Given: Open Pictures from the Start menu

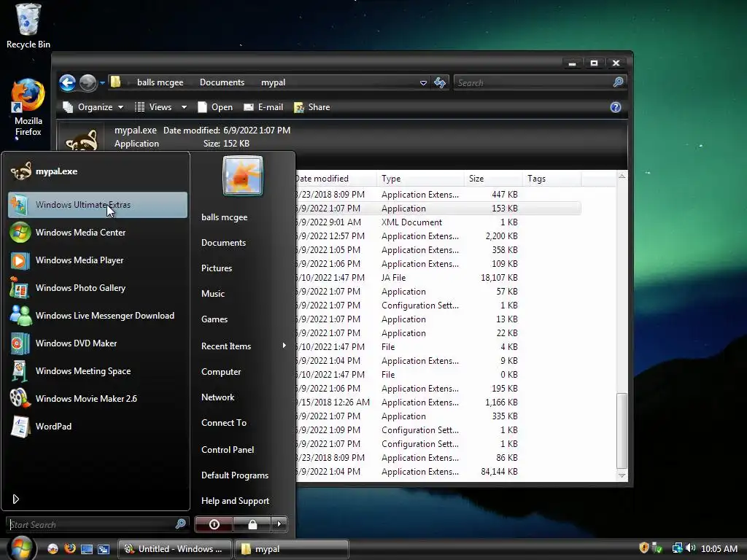Looking at the screenshot, I should (x=217, y=268).
